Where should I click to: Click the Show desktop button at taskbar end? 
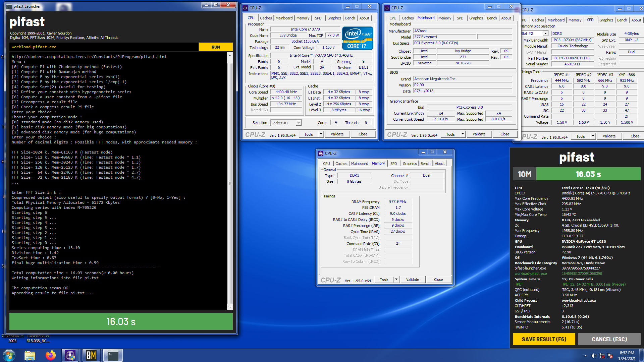pyautogui.click(x=642, y=356)
